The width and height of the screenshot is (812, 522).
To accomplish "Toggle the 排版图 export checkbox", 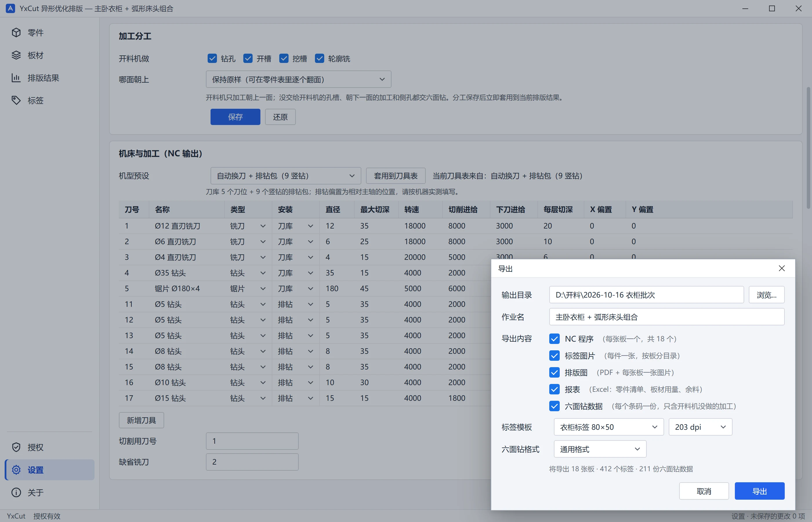I will [554, 373].
